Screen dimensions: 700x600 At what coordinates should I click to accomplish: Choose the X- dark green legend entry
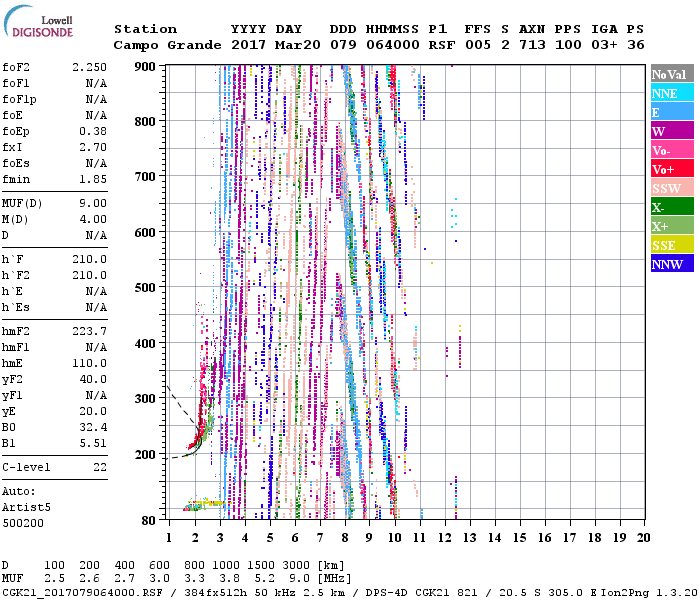point(671,207)
